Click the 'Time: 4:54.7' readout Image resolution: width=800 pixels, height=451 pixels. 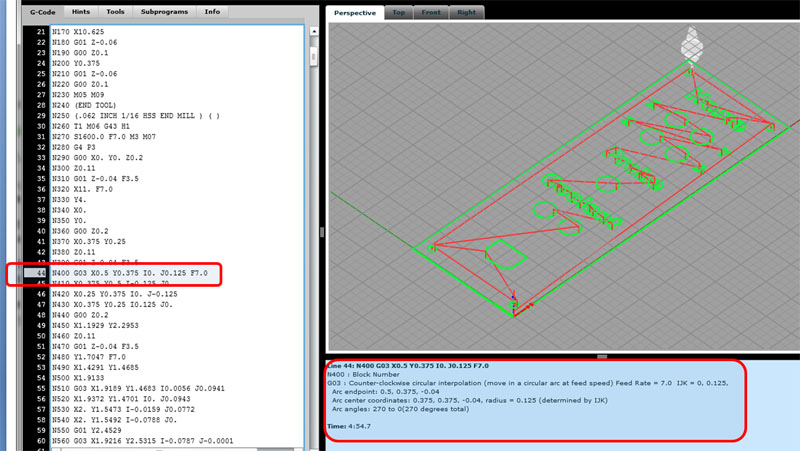point(349,426)
